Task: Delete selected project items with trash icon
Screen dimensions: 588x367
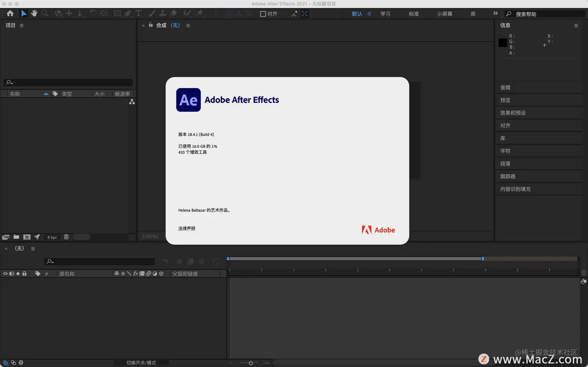Action: tap(66, 237)
